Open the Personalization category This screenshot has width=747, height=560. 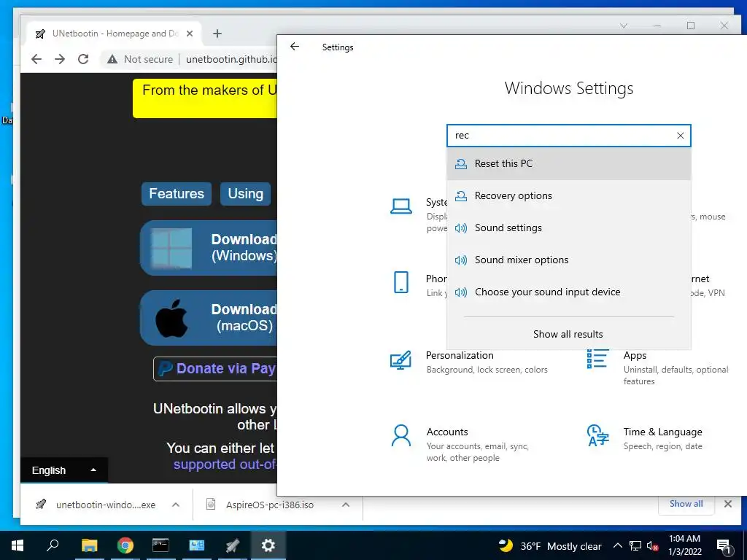click(460, 355)
